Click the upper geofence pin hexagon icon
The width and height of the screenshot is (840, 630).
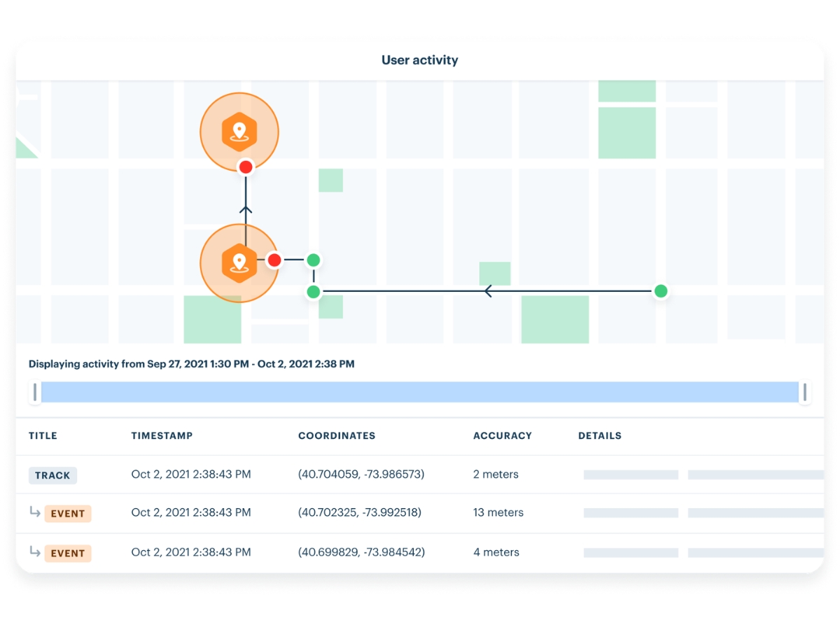tap(239, 132)
